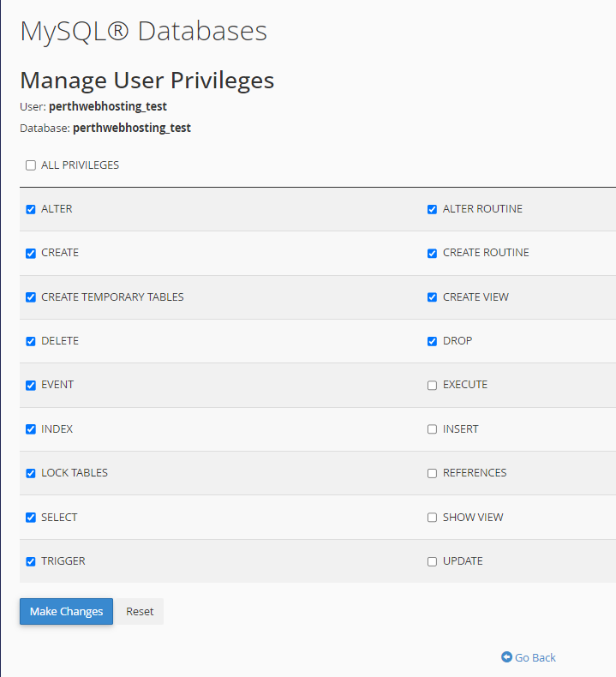
Task: Check the INSERT privilege checkbox
Action: pos(432,429)
